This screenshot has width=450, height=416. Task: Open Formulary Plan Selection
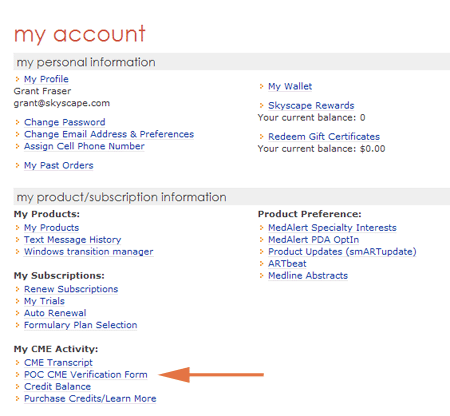click(x=80, y=325)
